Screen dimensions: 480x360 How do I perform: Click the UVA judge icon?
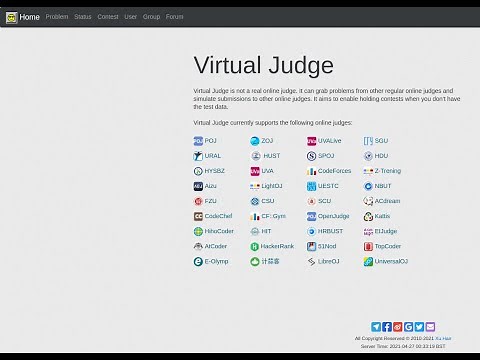[x=255, y=171]
